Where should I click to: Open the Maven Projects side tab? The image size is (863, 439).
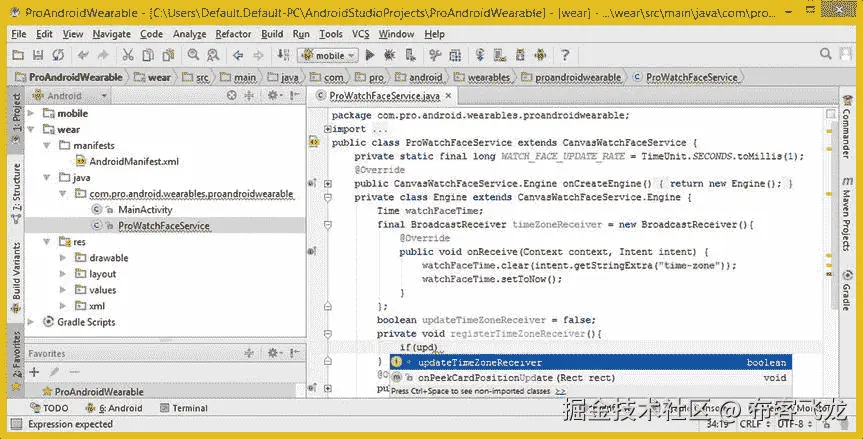(846, 215)
